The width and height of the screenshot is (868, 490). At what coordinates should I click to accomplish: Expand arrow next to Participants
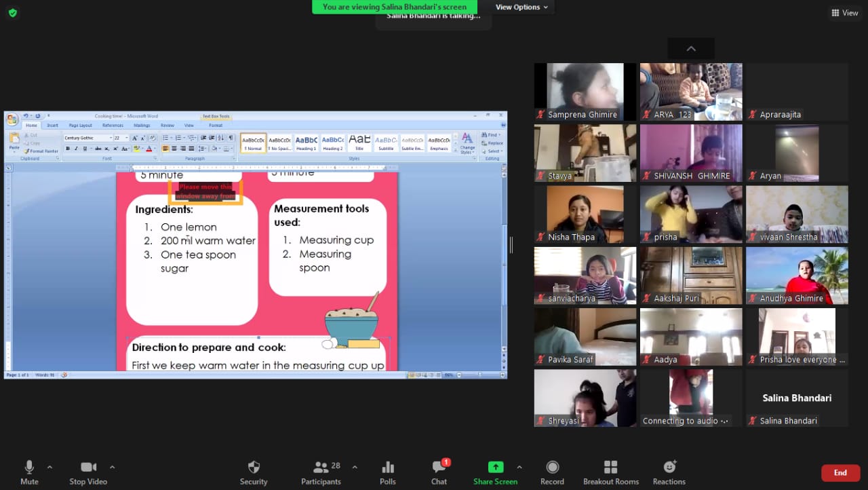point(355,468)
